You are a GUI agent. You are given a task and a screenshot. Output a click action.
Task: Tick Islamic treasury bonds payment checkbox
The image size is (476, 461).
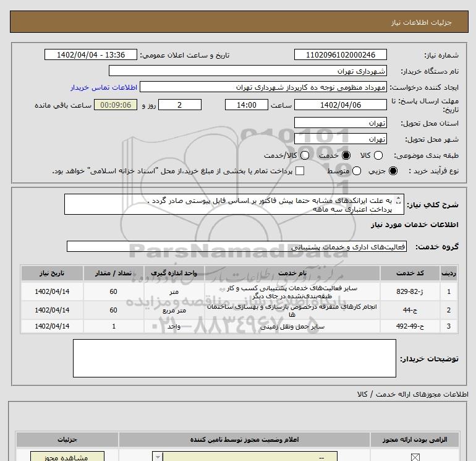300,171
